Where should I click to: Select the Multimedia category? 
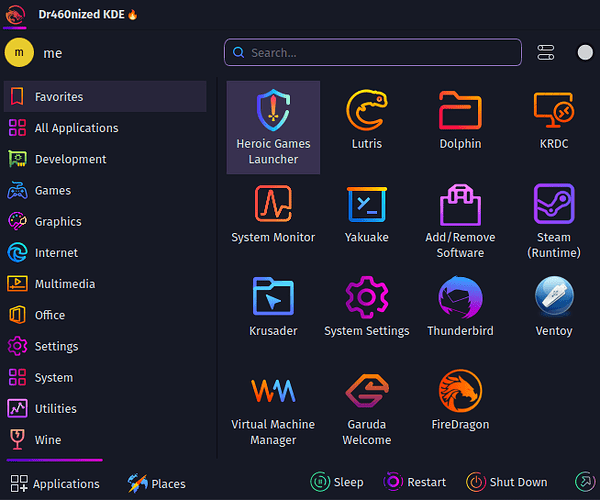pos(105,284)
